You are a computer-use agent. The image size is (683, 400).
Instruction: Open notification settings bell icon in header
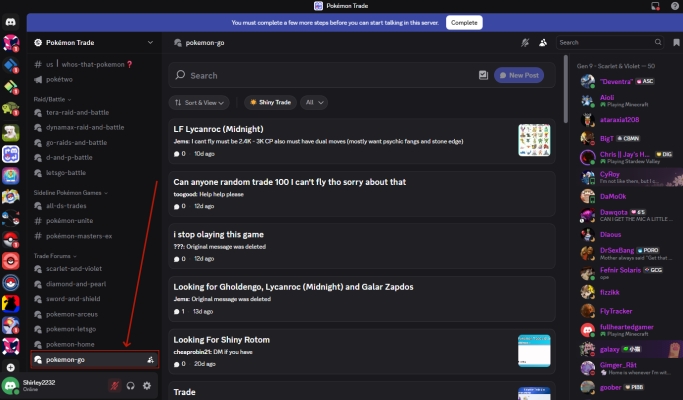(x=525, y=43)
